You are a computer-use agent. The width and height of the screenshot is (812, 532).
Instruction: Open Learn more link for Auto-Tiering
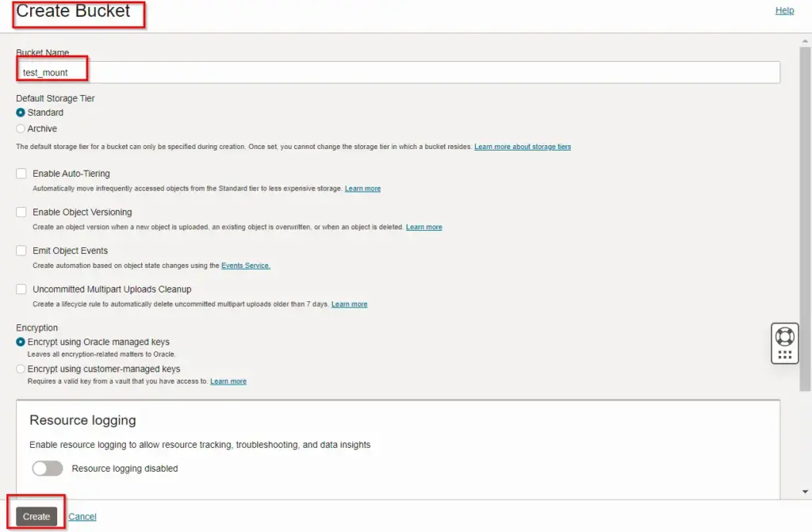(362, 189)
